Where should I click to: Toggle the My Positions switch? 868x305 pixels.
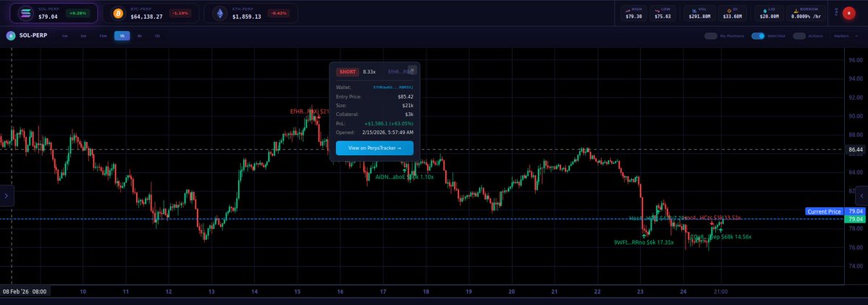click(711, 36)
